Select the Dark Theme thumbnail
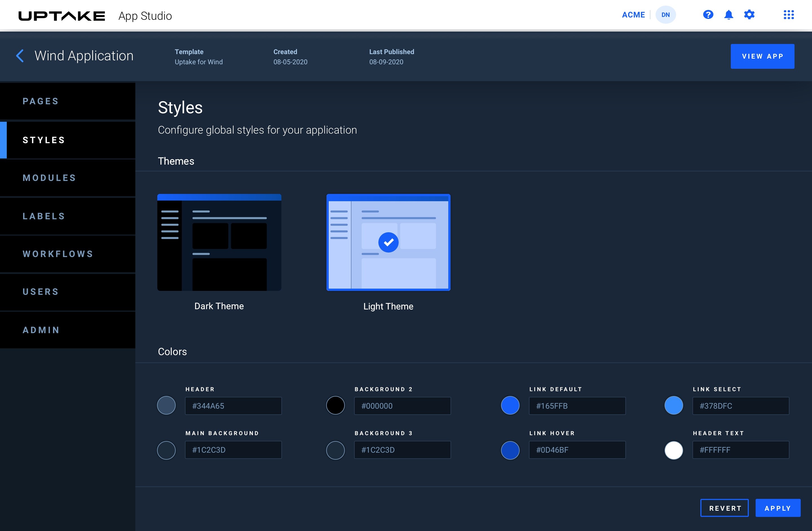This screenshot has width=812, height=531. [219, 242]
